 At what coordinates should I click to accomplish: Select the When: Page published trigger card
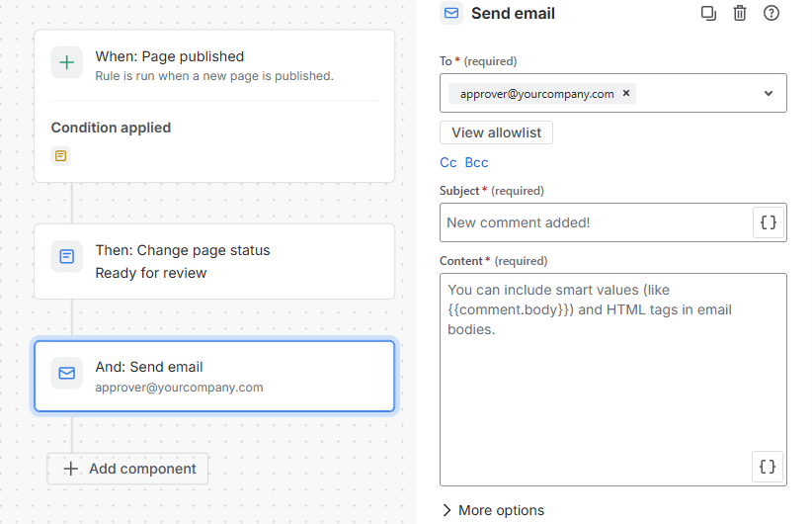point(214,106)
